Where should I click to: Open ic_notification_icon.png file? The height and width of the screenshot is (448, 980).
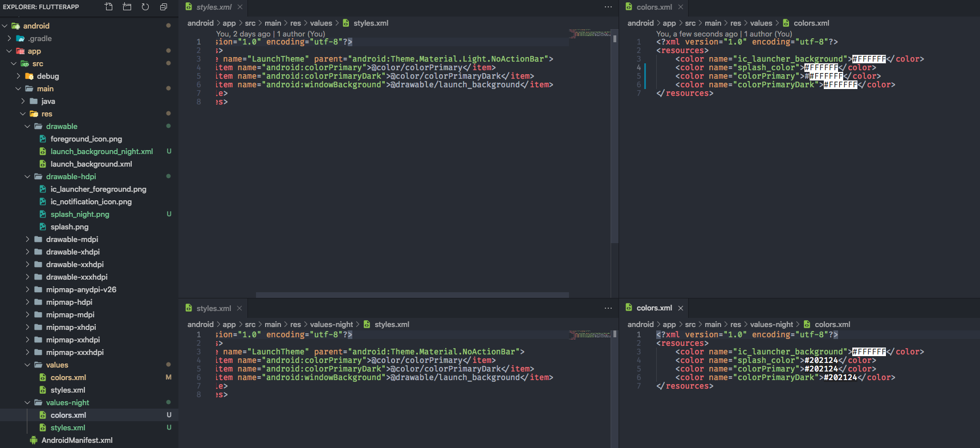point(91,201)
